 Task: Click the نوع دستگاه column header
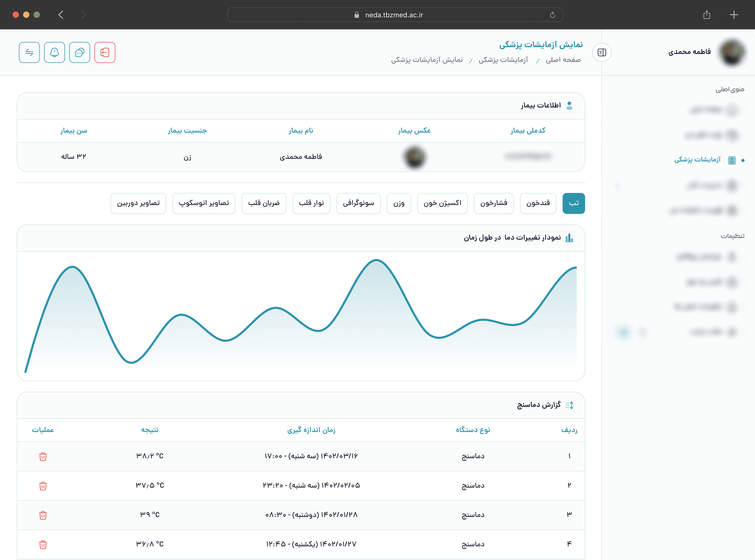coord(473,430)
